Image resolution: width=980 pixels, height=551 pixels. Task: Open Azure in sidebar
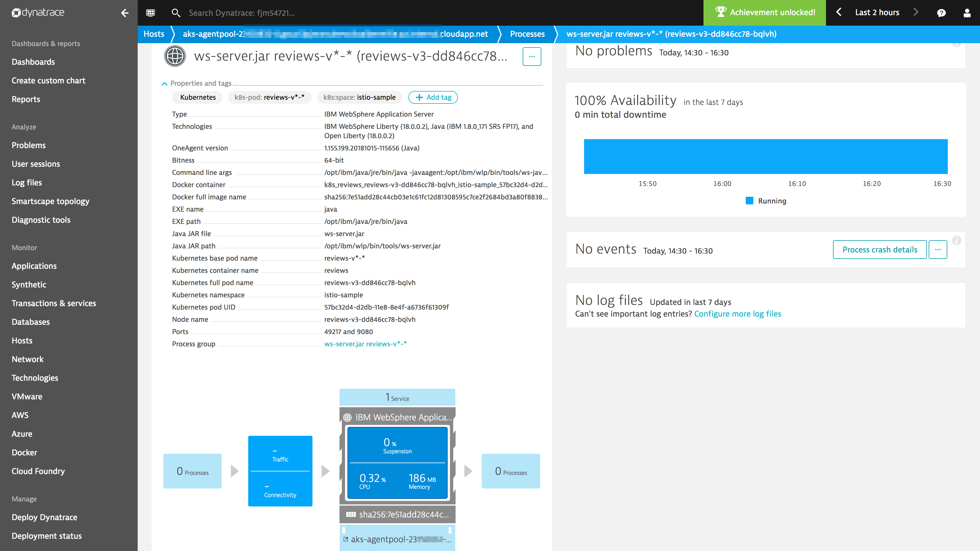pos(22,434)
